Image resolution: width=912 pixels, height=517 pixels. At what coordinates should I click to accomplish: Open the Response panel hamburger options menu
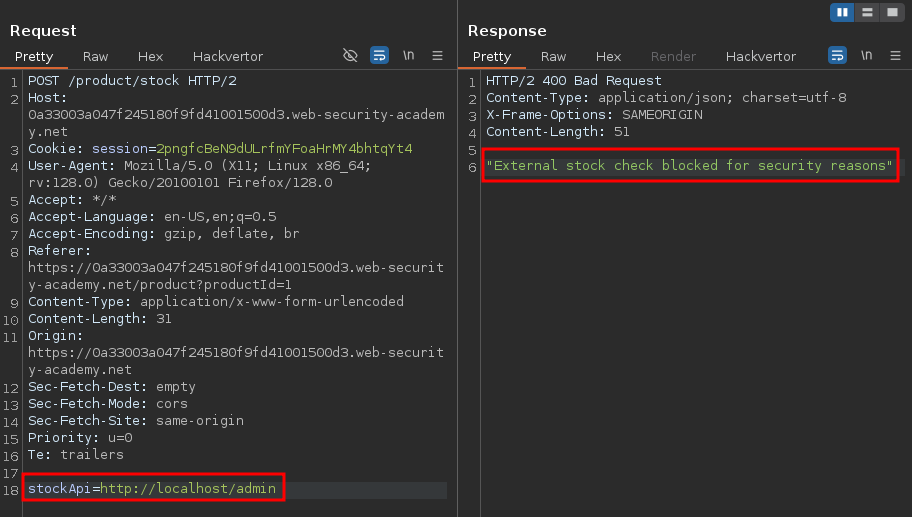(895, 56)
